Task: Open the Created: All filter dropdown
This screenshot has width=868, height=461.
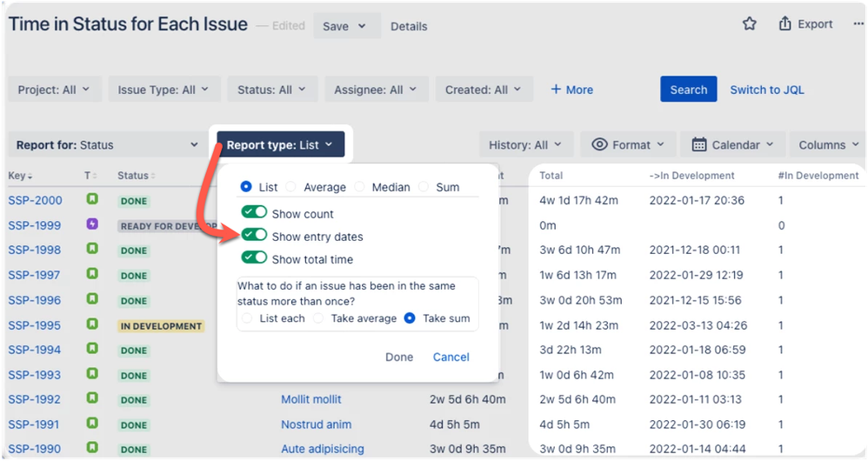Action: pos(484,90)
